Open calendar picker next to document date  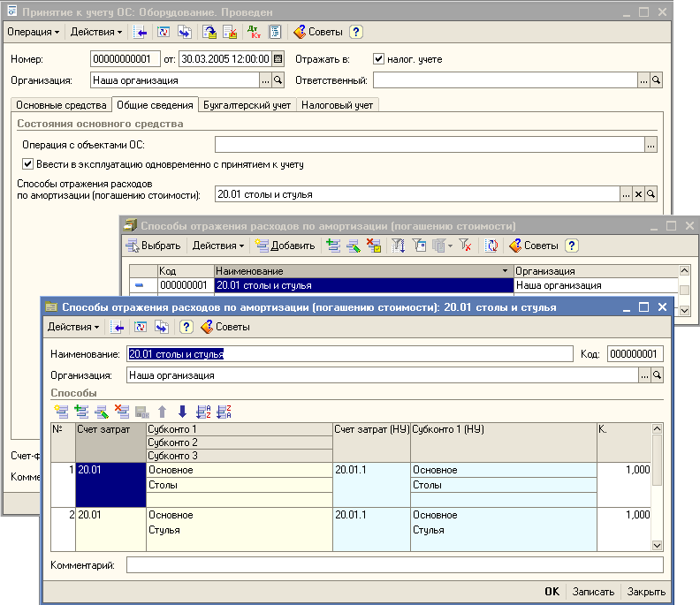(x=278, y=59)
